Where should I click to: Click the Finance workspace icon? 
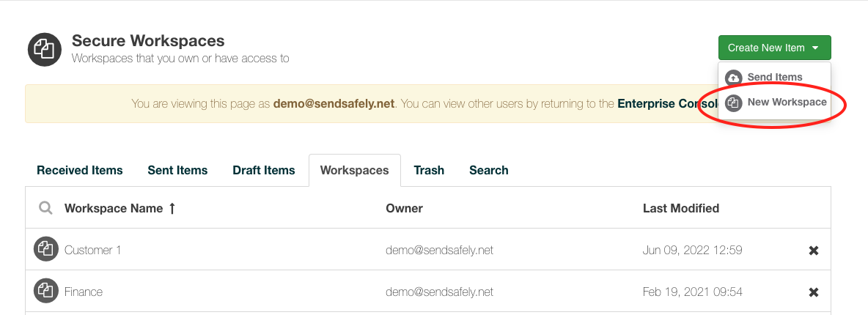[45, 292]
